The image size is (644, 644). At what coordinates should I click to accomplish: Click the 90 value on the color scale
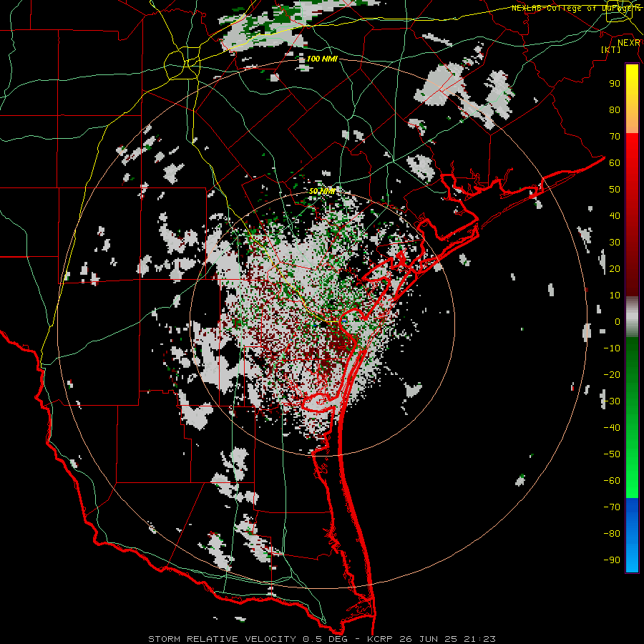point(615,84)
